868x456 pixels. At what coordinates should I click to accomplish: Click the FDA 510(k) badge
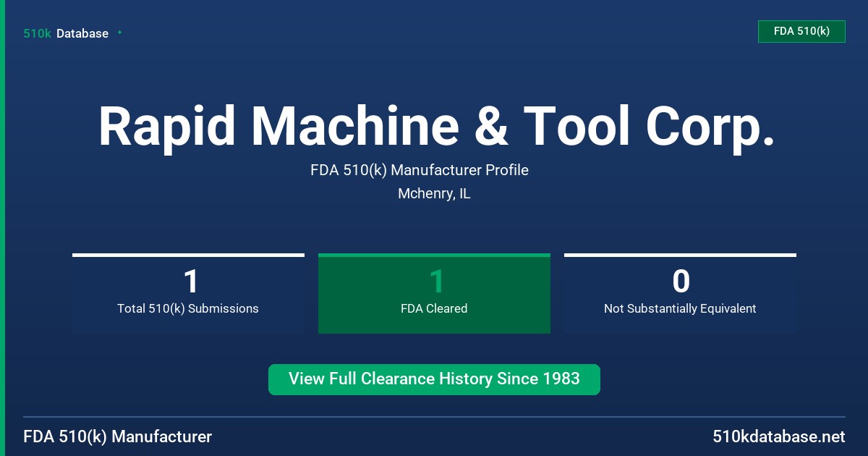(801, 31)
